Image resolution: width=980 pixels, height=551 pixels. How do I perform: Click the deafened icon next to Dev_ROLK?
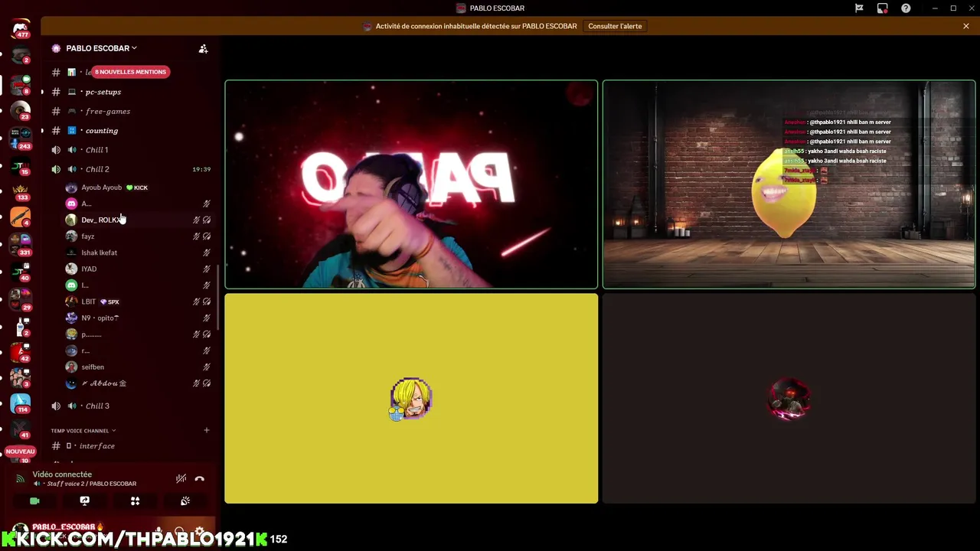207,220
